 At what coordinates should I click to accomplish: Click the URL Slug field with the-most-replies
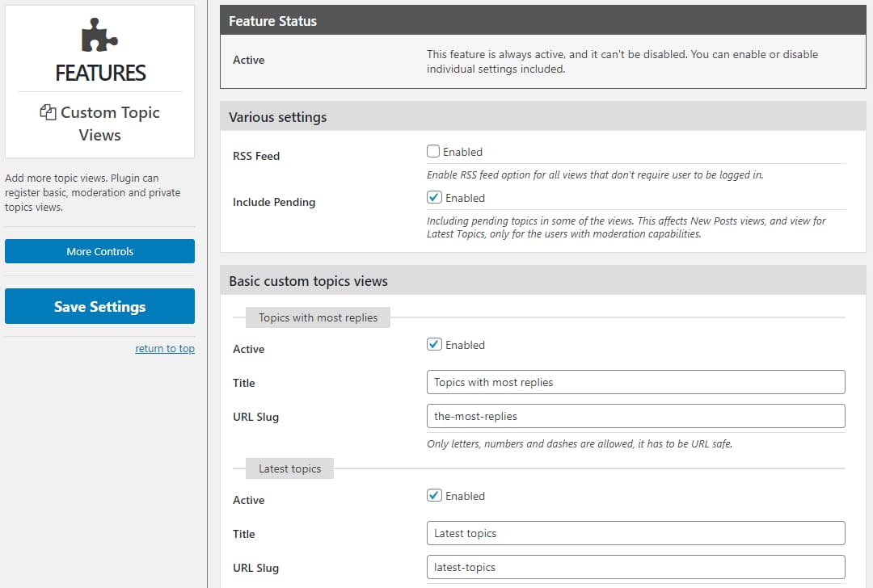636,416
